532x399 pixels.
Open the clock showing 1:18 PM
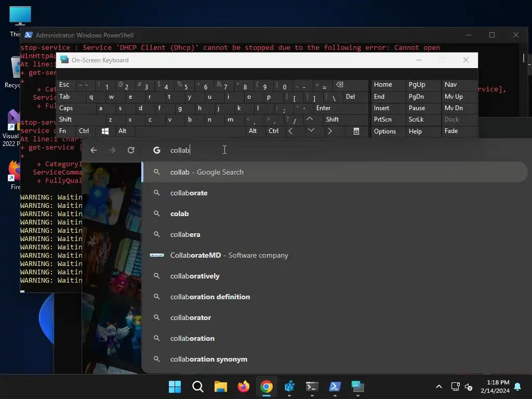[495, 387]
